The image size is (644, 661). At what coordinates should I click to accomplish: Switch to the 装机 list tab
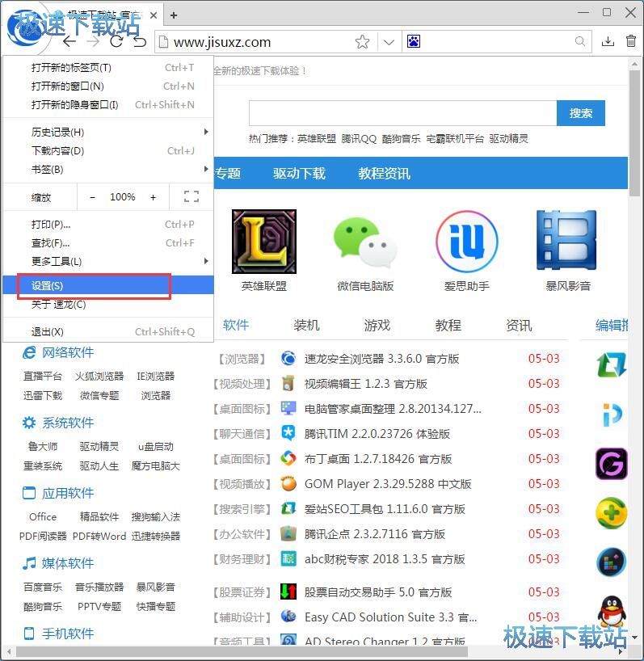[x=306, y=325]
